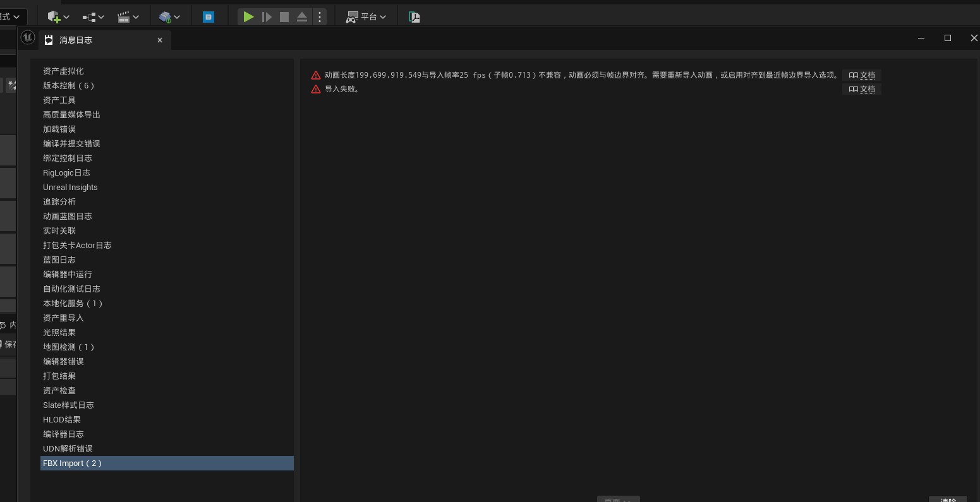Click the green Play button in toolbar
The width and height of the screenshot is (980, 502).
[x=248, y=17]
